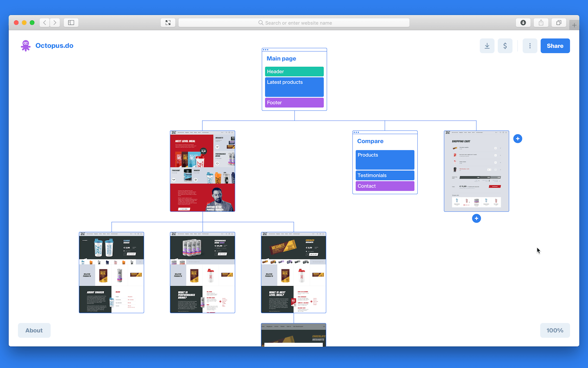Viewport: 588px width, 368px height.
Task: Click the About button
Action: point(34,330)
